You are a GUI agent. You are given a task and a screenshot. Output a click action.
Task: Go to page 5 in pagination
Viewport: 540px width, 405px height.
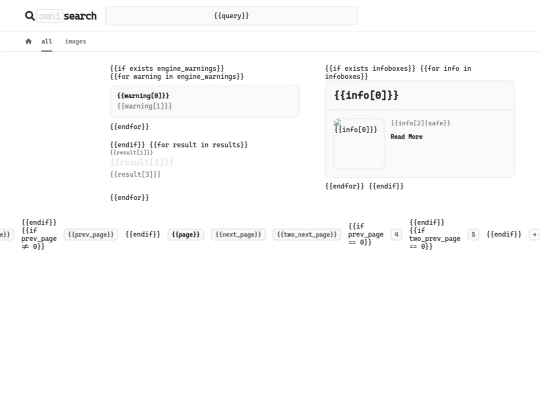(x=473, y=235)
